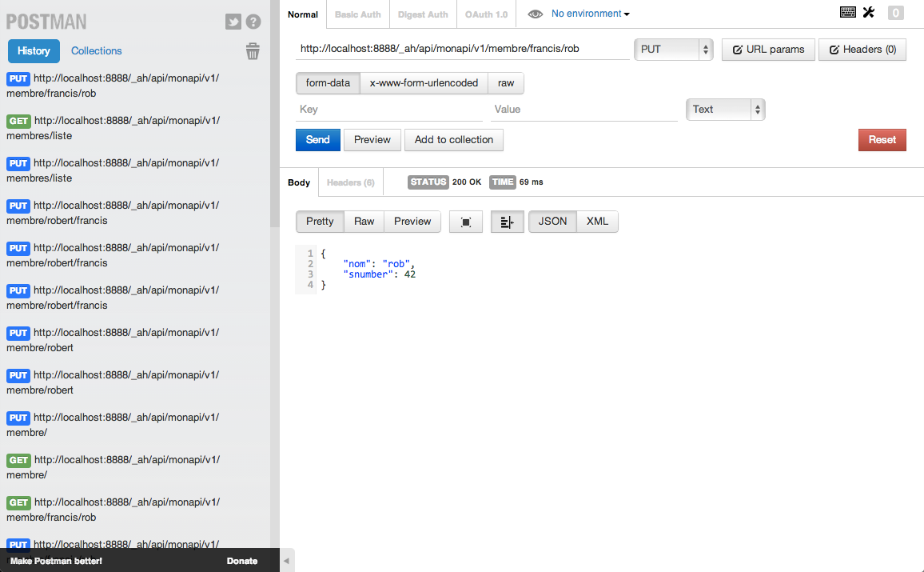Open keyboard shortcuts icon in top bar

pos(848,12)
